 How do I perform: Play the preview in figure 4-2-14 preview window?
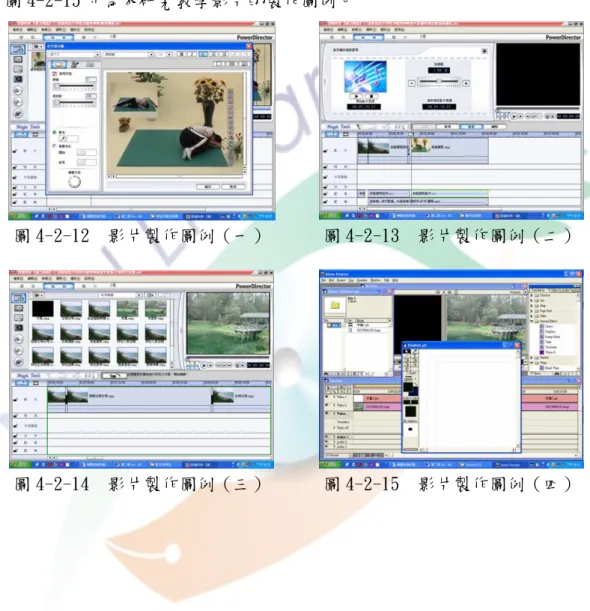click(x=204, y=365)
